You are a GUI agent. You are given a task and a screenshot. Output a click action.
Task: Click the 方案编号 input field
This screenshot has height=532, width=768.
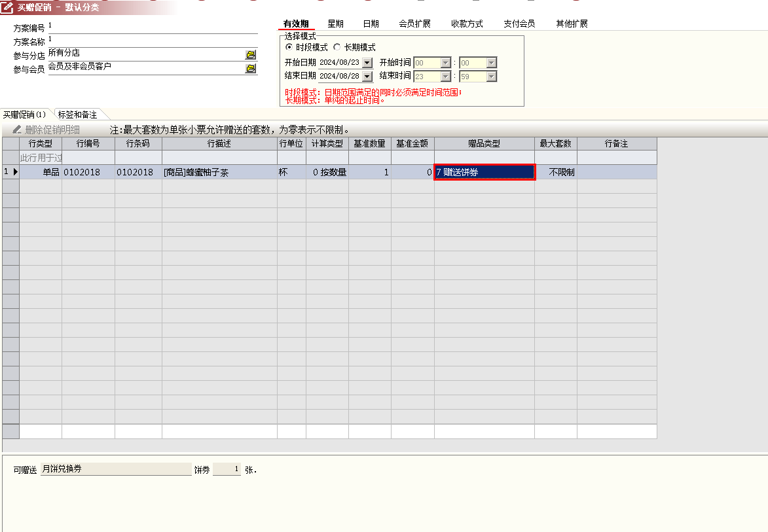click(x=153, y=26)
